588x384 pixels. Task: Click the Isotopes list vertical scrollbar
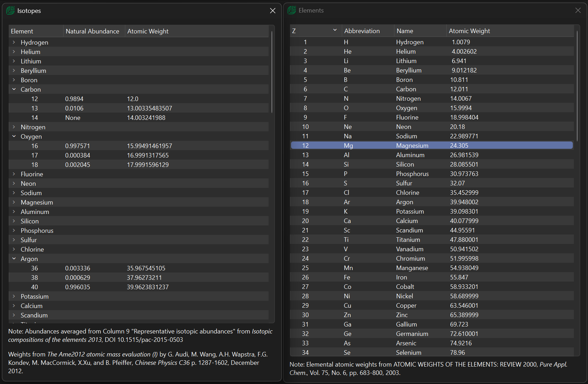click(272, 72)
